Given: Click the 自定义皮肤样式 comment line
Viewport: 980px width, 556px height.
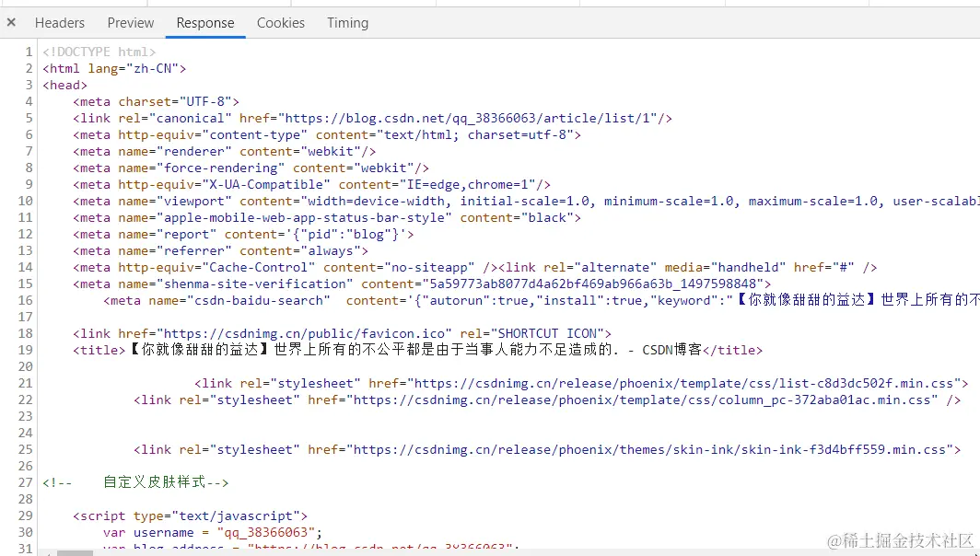Looking at the screenshot, I should pyautogui.click(x=135, y=482).
